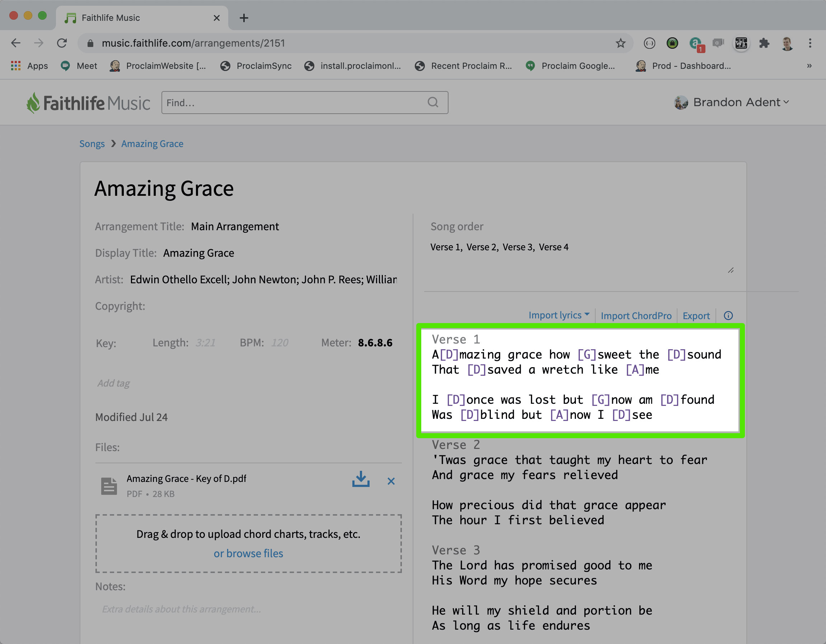This screenshot has height=644, width=826.
Task: Open the Chrome extensions puzzle icon
Action: (x=764, y=43)
